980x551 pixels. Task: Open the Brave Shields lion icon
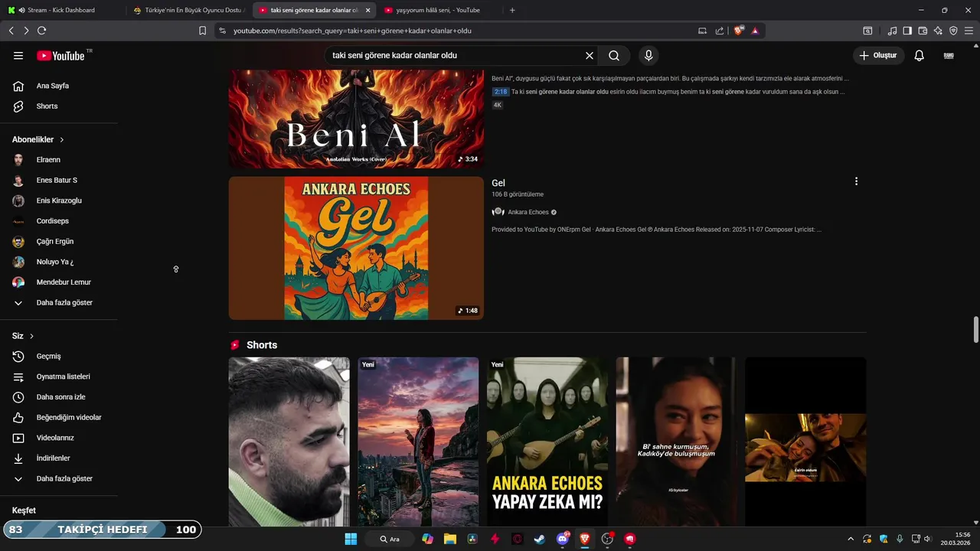click(x=739, y=31)
